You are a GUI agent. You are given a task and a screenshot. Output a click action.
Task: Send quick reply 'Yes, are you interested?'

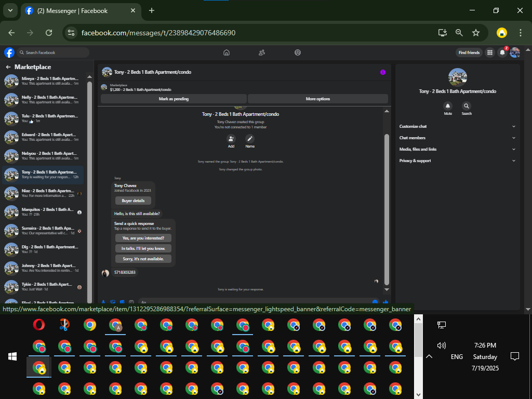[143, 238]
